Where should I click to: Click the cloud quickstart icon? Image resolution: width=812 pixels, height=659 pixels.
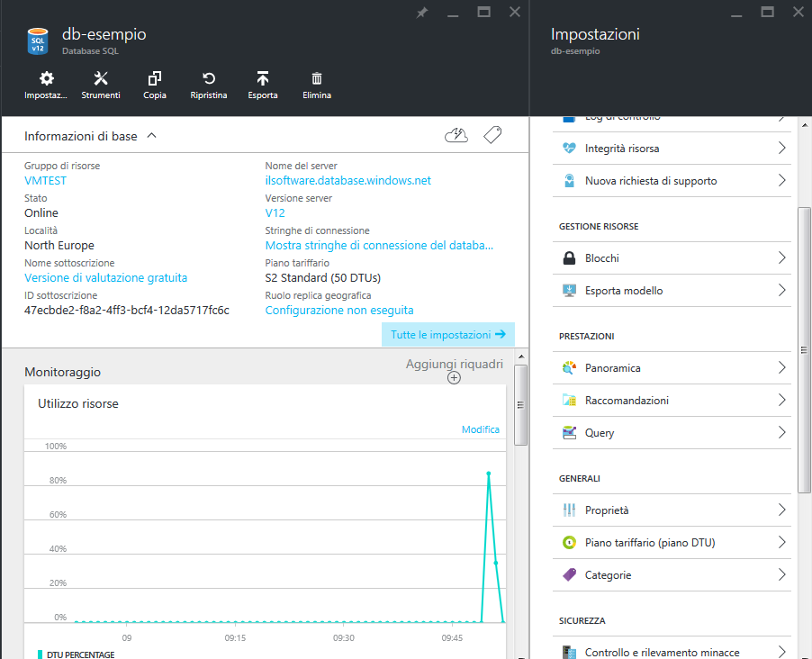tap(456, 135)
